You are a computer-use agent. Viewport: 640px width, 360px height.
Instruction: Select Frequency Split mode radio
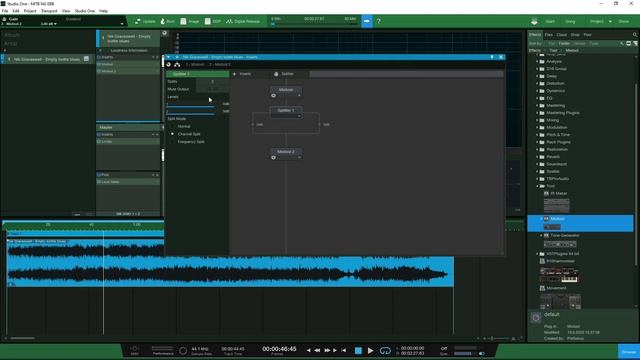173,142
